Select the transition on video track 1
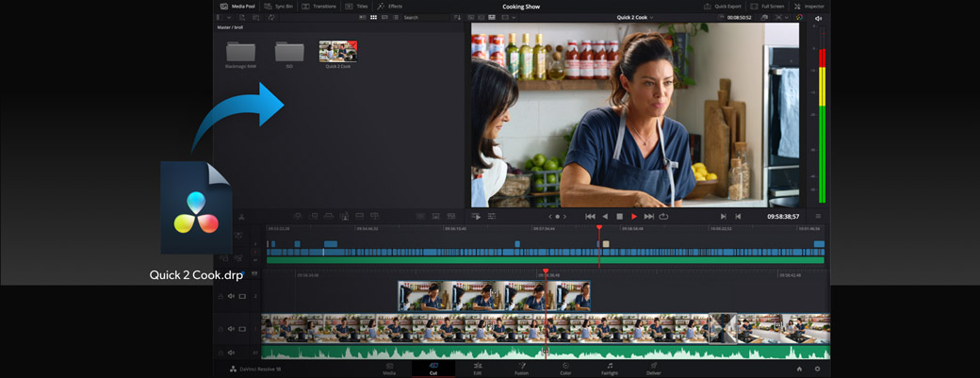 723,329
